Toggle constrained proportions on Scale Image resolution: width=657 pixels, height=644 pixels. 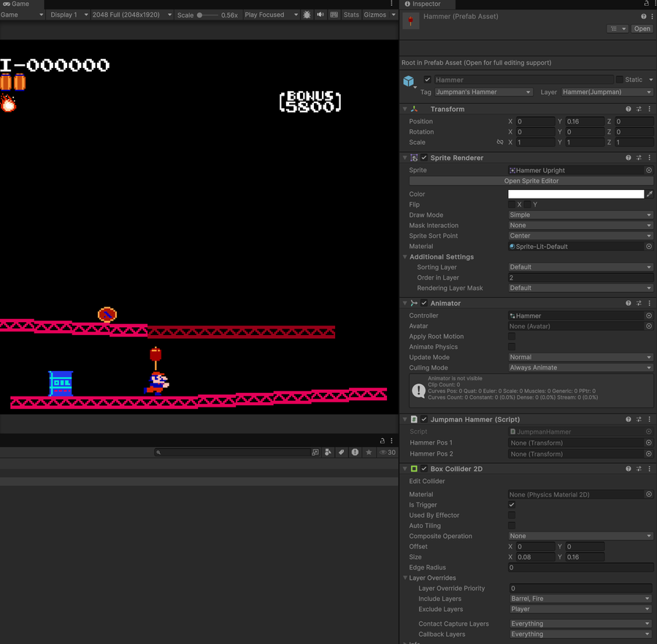click(x=500, y=142)
